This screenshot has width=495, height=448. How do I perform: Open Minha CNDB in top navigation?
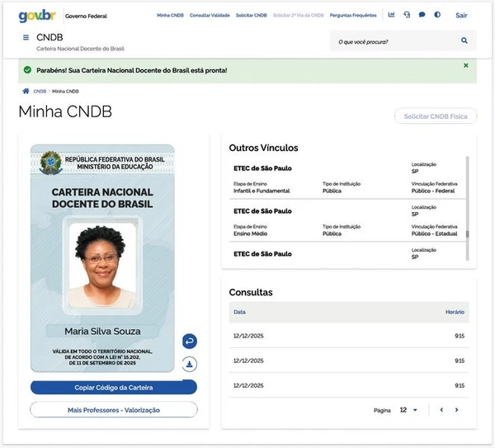tap(170, 16)
